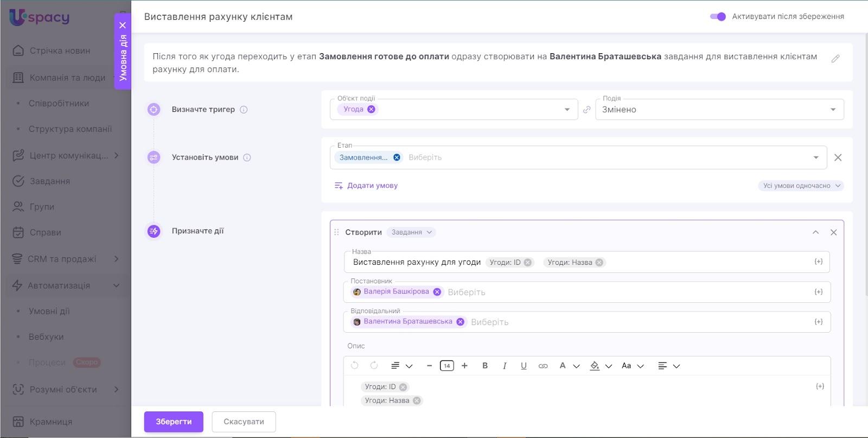Screen dimensions: 868x438
Task: Remove Угода chip from Об'єкт події
Action: (371, 109)
